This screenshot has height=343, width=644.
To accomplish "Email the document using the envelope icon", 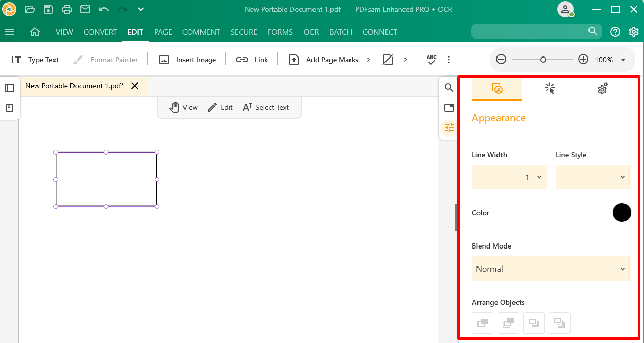I will coord(85,9).
